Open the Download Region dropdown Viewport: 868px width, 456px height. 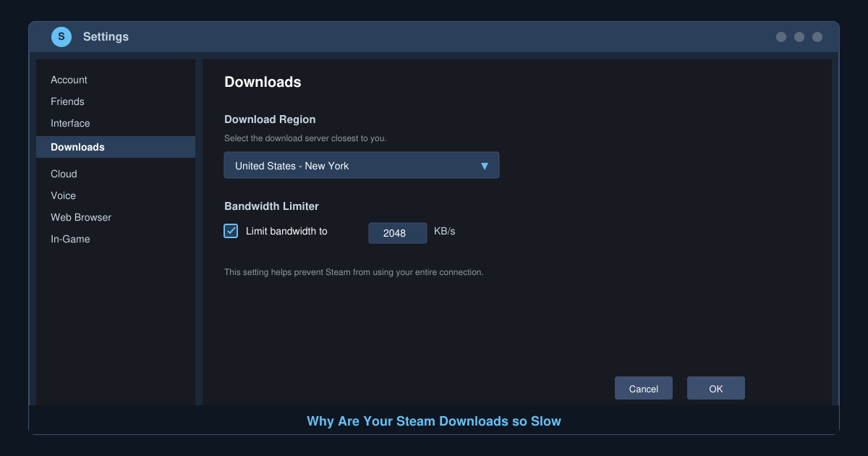(362, 165)
